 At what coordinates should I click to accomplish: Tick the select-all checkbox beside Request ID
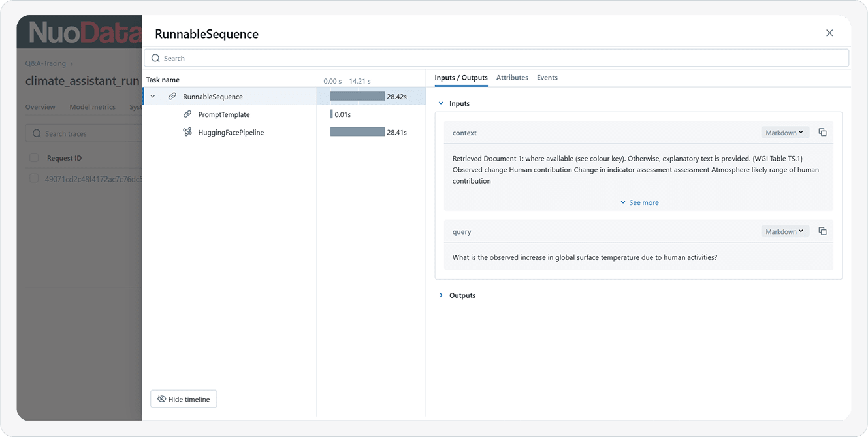(x=34, y=158)
